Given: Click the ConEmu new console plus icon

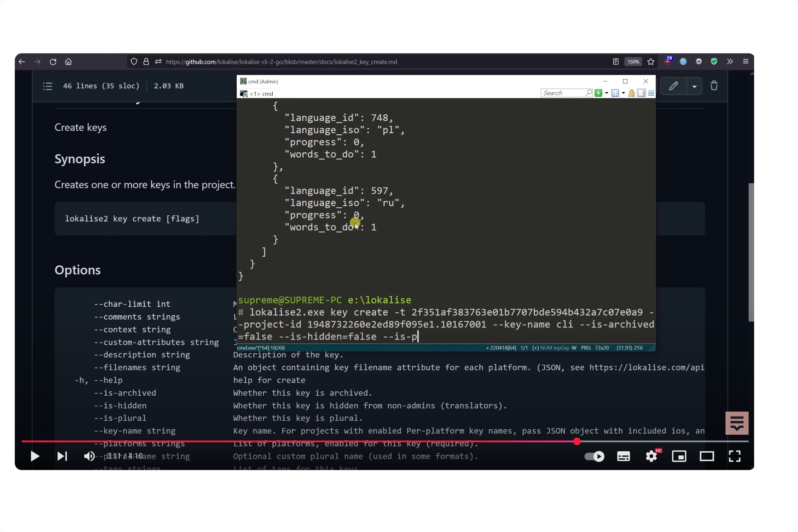Looking at the screenshot, I should click(x=598, y=93).
